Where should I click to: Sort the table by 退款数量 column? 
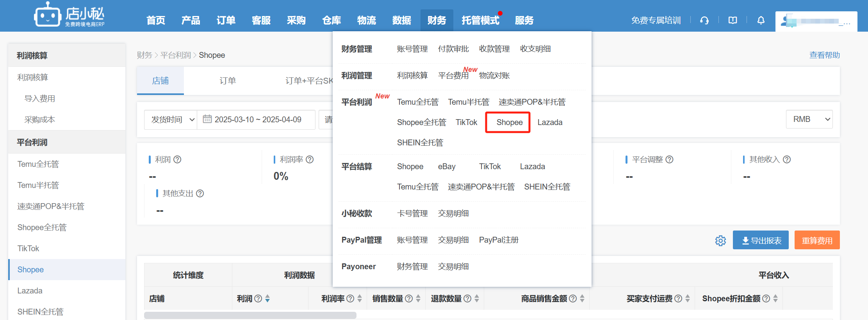click(477, 299)
